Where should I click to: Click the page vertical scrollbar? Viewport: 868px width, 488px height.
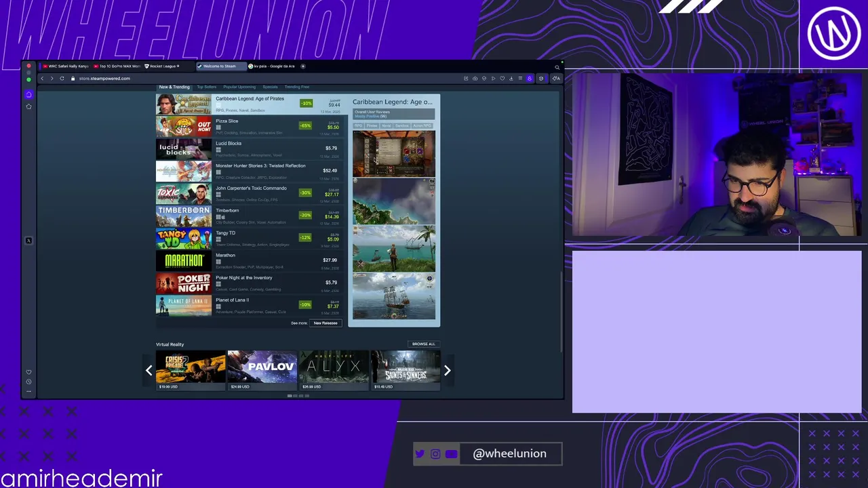[561, 312]
